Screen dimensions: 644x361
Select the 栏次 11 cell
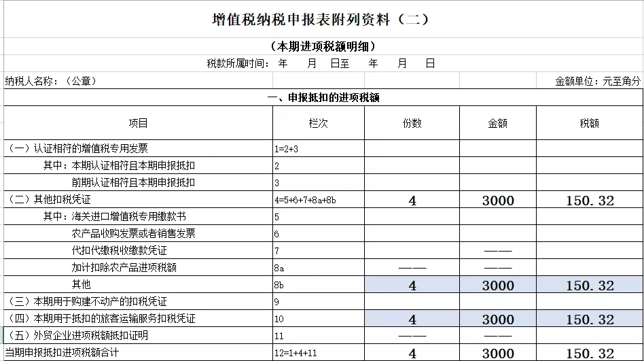pyautogui.click(x=319, y=335)
